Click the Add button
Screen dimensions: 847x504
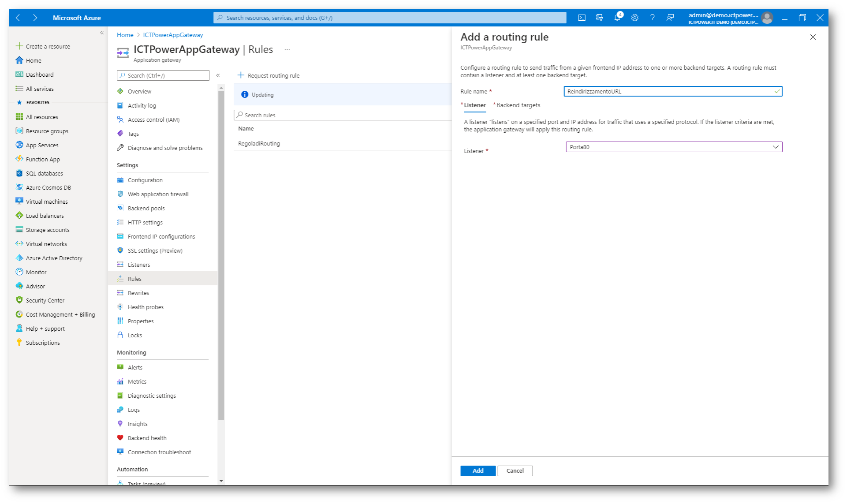pos(478,470)
